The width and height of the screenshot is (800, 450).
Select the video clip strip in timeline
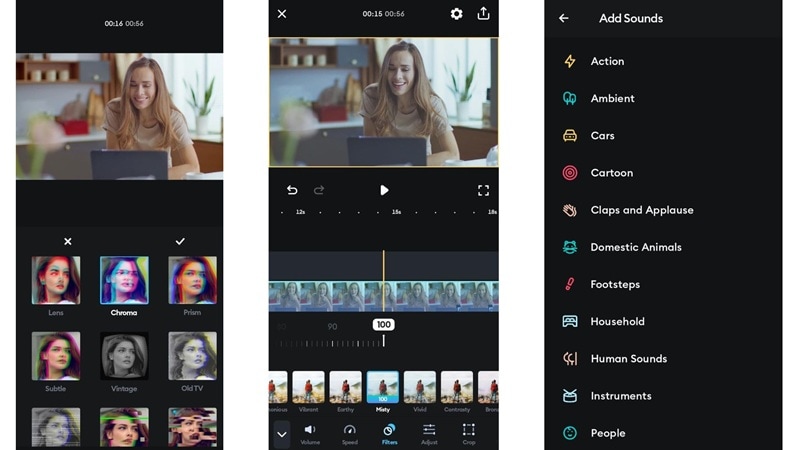tap(384, 296)
